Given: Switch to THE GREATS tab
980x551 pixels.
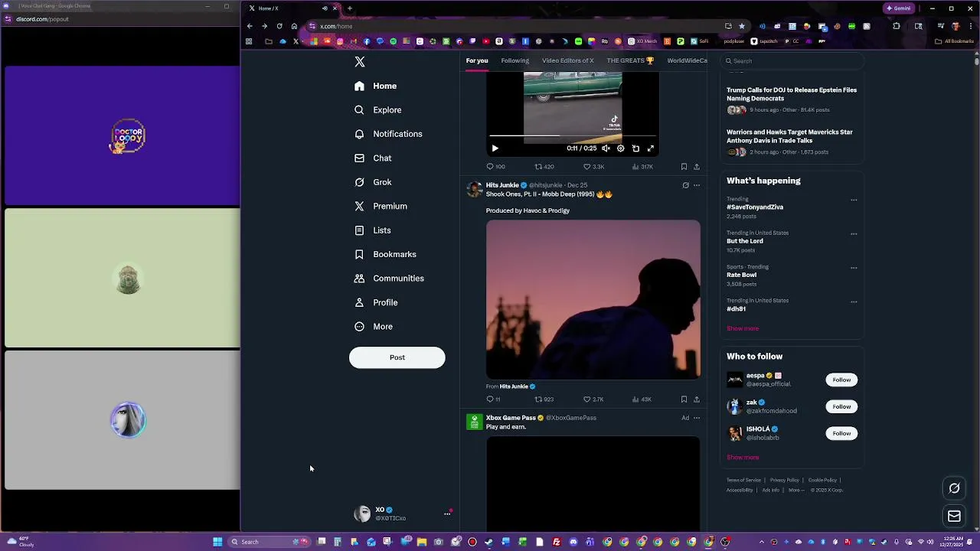Looking at the screenshot, I should (630, 60).
